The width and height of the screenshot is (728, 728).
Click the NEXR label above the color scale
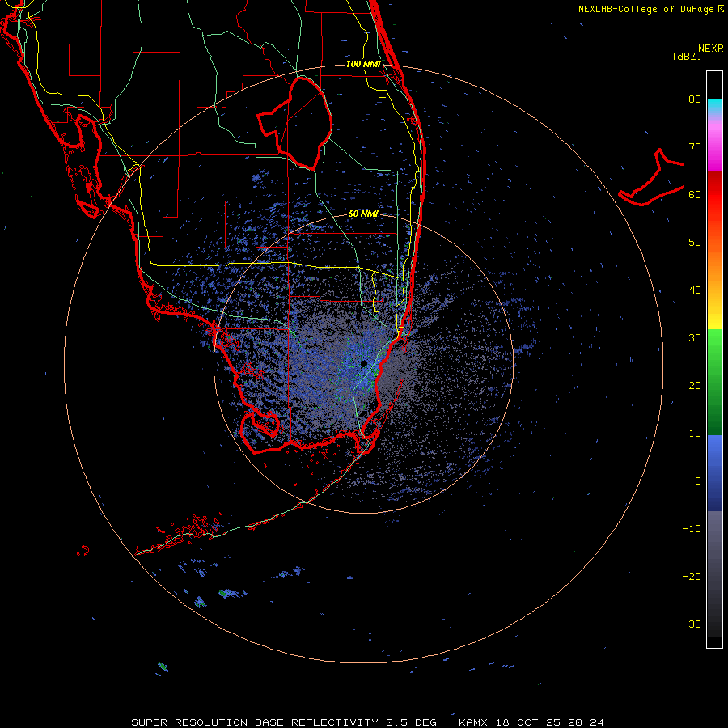pyautogui.click(x=710, y=49)
